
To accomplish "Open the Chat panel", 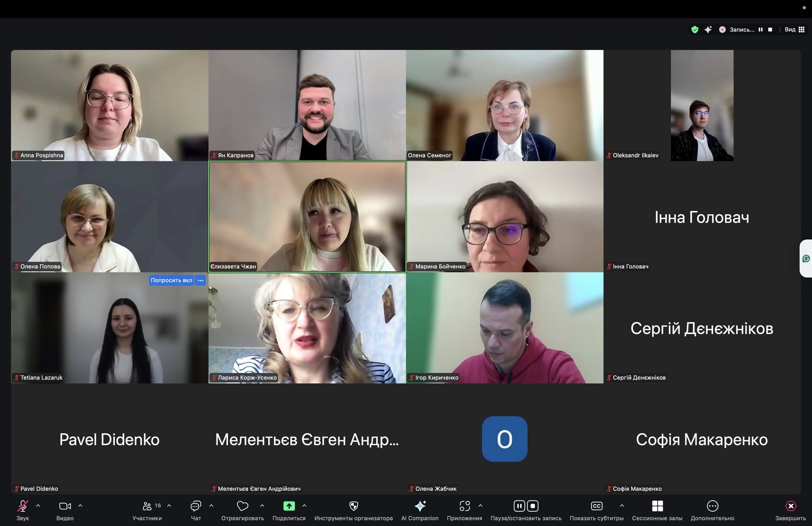I will [196, 506].
